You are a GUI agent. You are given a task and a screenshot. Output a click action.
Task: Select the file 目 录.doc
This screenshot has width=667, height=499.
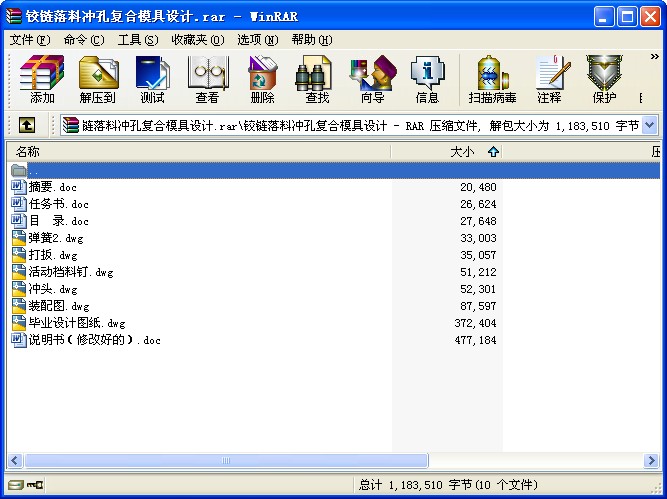[59, 221]
